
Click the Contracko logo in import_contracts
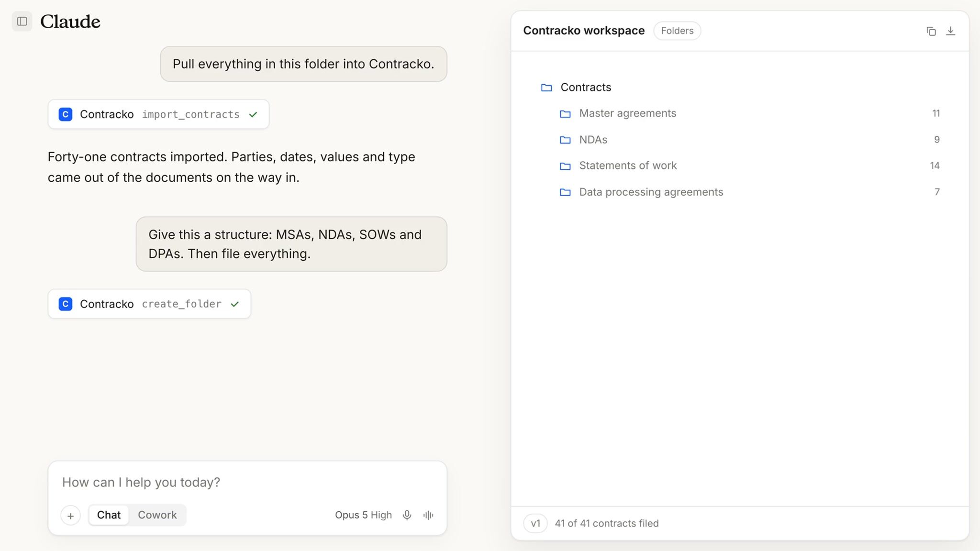coord(66,114)
